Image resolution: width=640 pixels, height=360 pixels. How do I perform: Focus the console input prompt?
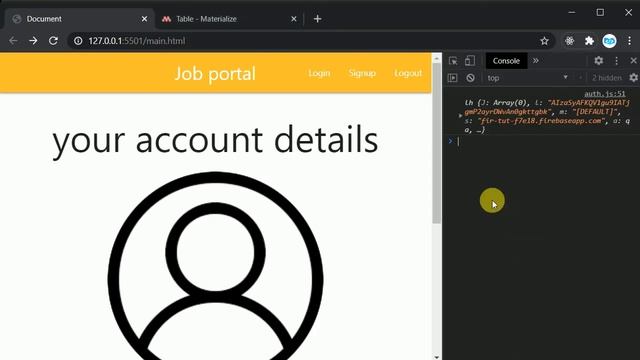543,141
